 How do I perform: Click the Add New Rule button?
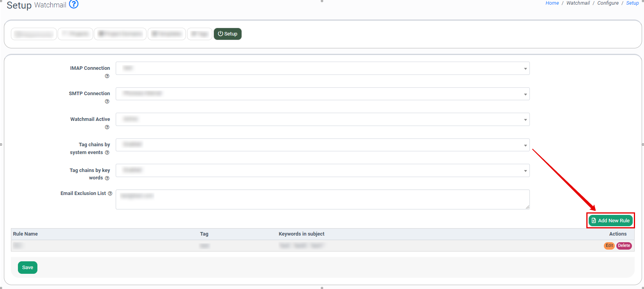610,220
